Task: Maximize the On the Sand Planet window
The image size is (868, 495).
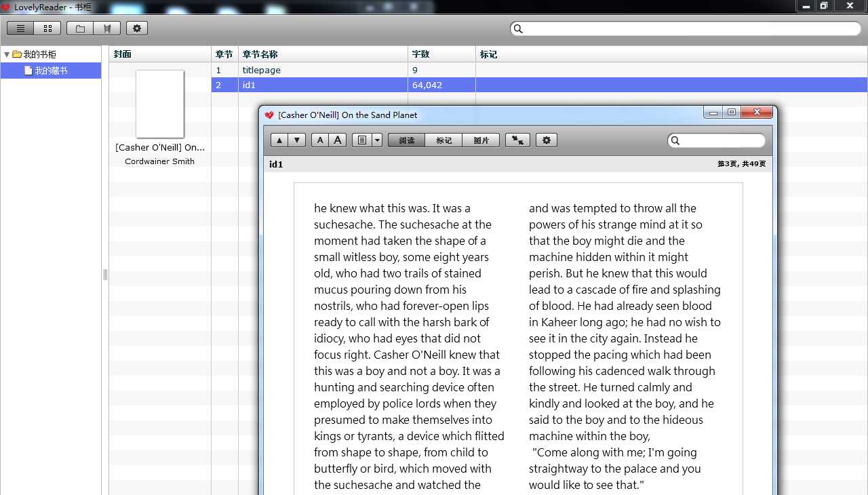Action: tap(732, 113)
